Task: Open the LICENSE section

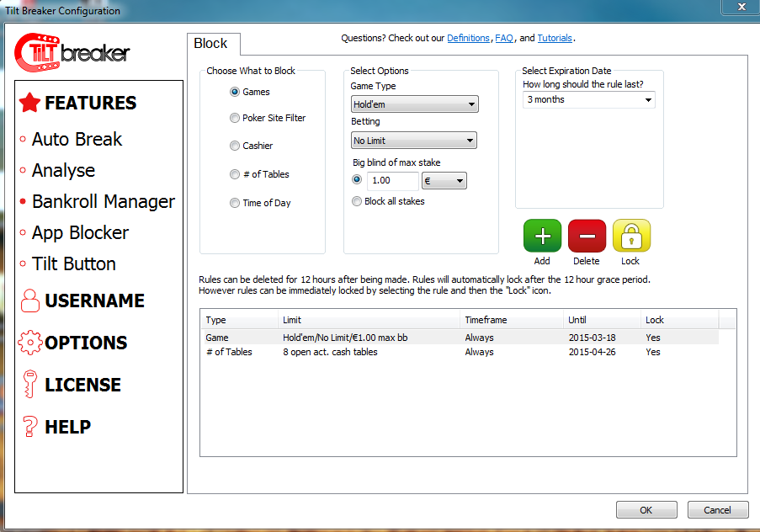Action: (x=82, y=385)
